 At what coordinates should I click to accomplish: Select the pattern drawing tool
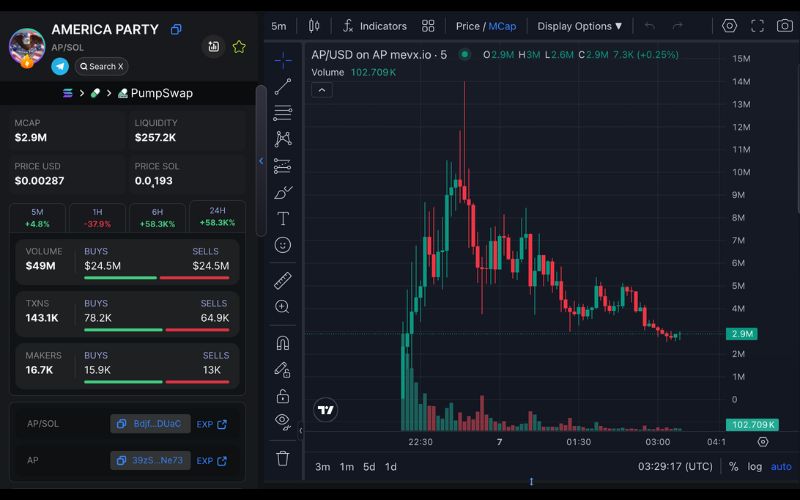(283, 139)
